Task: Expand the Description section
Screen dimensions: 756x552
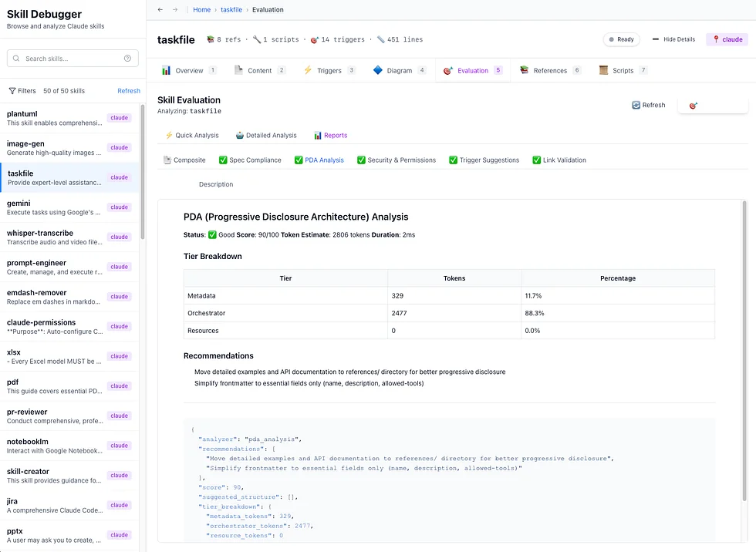Action: click(215, 184)
